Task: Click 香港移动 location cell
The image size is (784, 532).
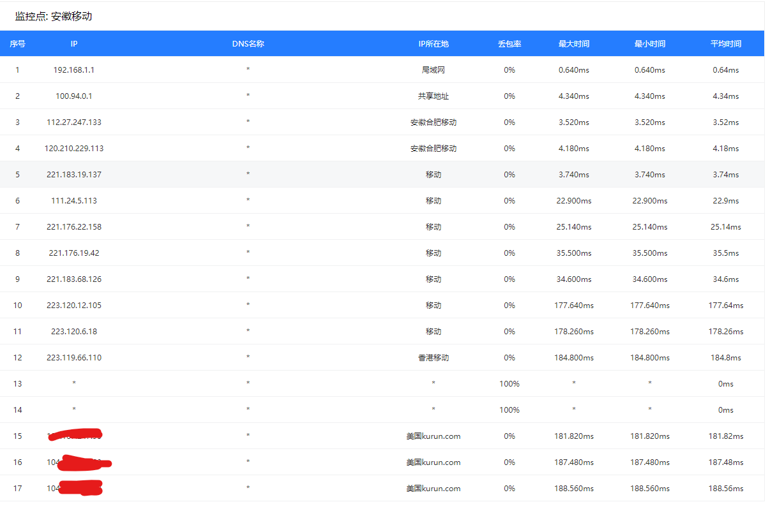Action: [433, 358]
